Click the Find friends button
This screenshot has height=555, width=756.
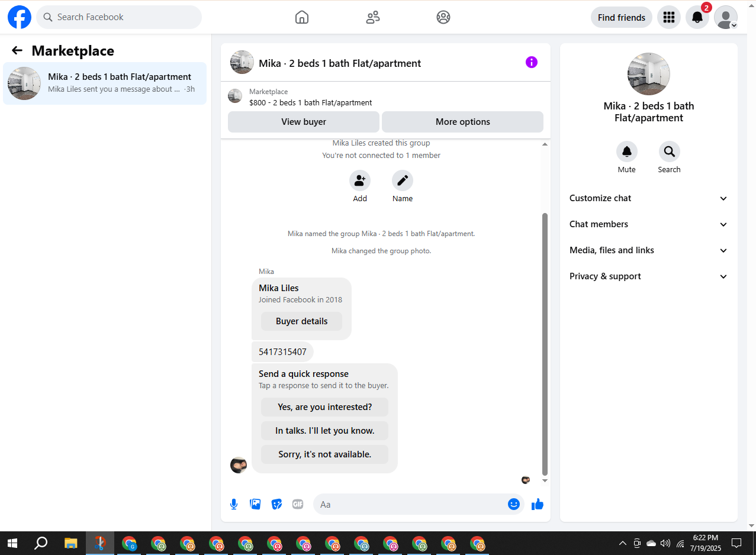(x=622, y=17)
